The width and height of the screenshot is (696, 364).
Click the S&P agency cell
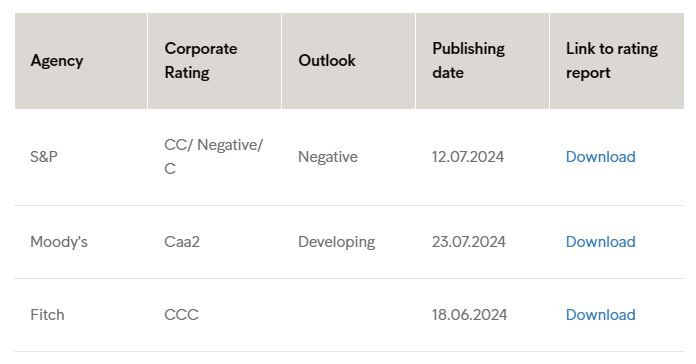(x=44, y=157)
